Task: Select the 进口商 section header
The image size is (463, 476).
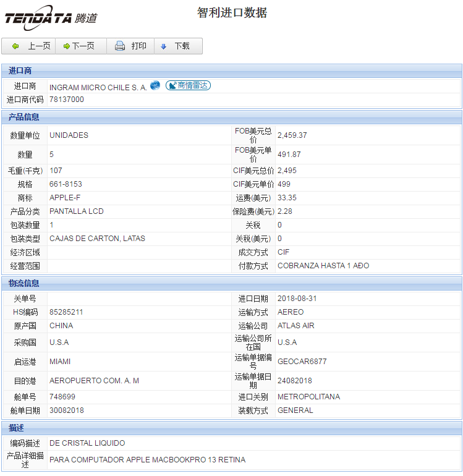Action: pos(20,70)
